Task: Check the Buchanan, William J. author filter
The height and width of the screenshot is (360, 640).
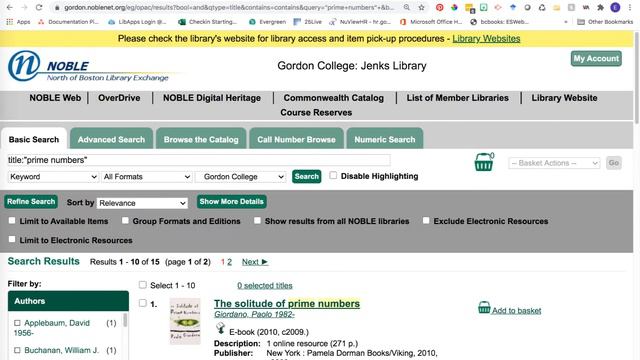Action: [17, 350]
